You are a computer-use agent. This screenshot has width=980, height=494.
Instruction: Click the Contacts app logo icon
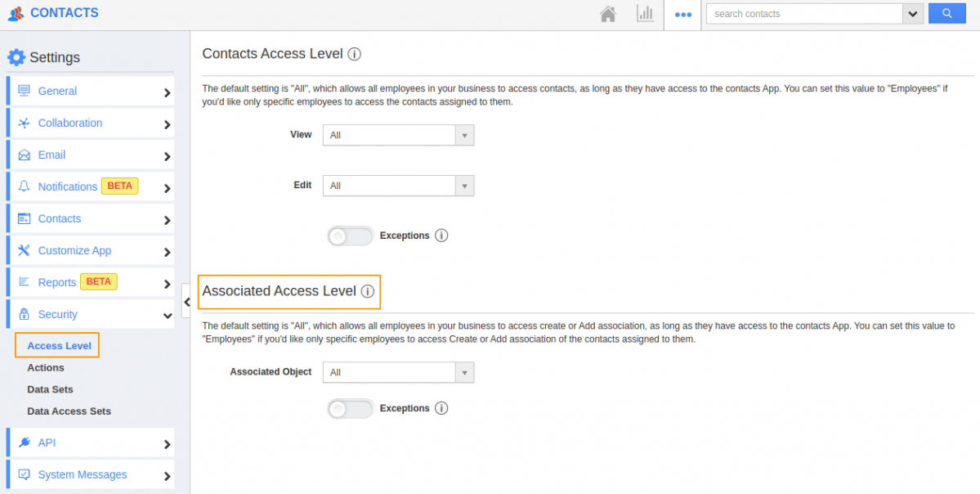[16, 13]
